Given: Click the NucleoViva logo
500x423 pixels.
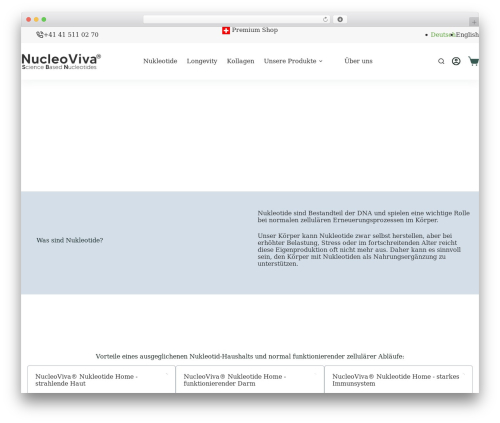Looking at the screenshot, I should [x=61, y=61].
